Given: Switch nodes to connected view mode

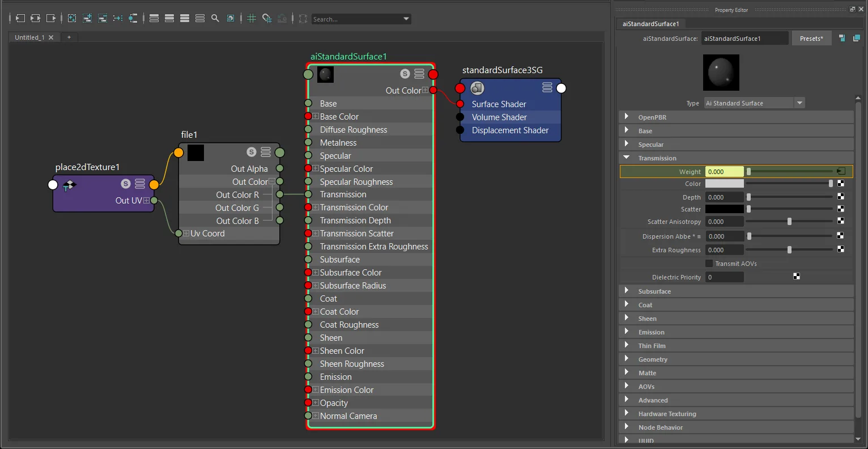Looking at the screenshot, I should [169, 18].
